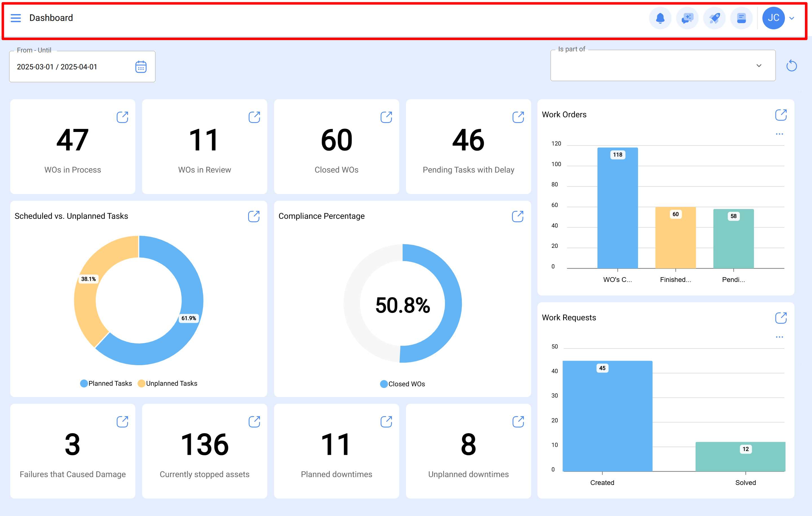
Task: Open the hamburger navigation menu
Action: [16, 18]
